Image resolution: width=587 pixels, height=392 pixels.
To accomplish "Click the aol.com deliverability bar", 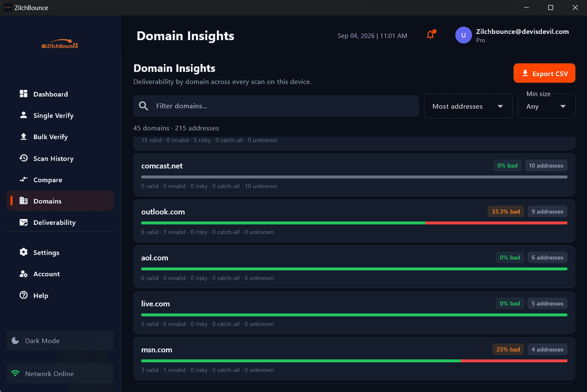I will pos(354,269).
